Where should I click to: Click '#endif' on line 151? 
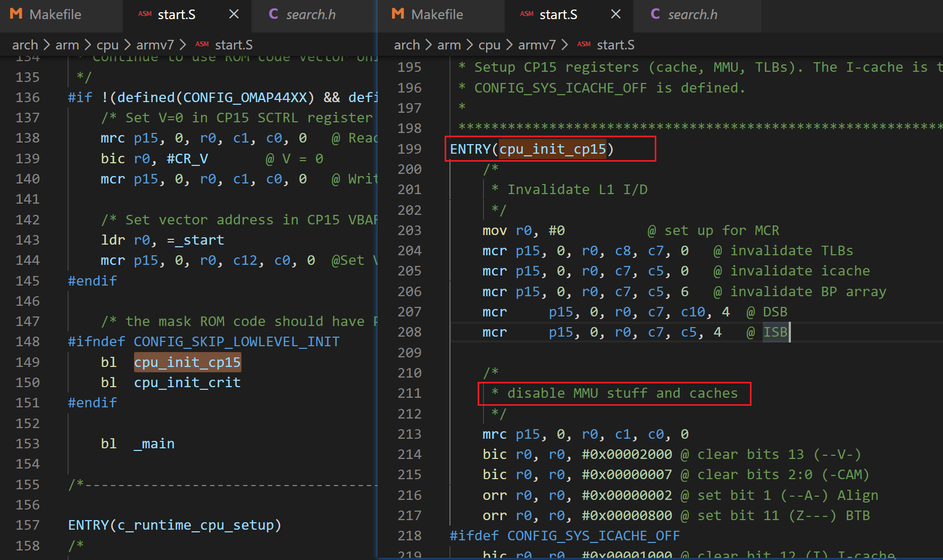pos(93,403)
